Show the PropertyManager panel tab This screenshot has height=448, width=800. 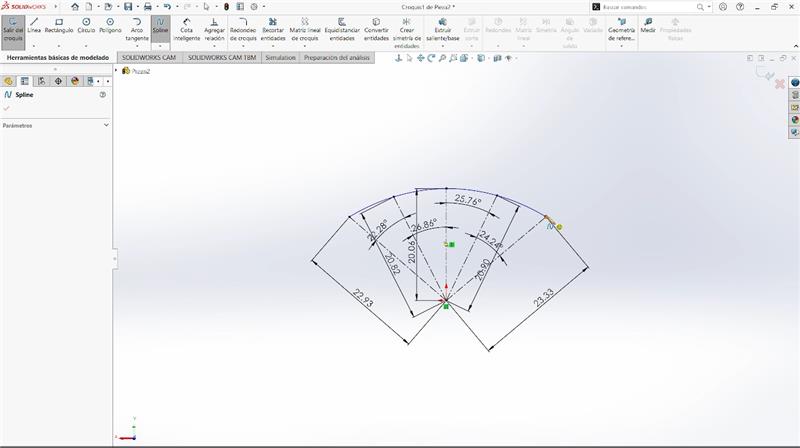tap(24, 81)
